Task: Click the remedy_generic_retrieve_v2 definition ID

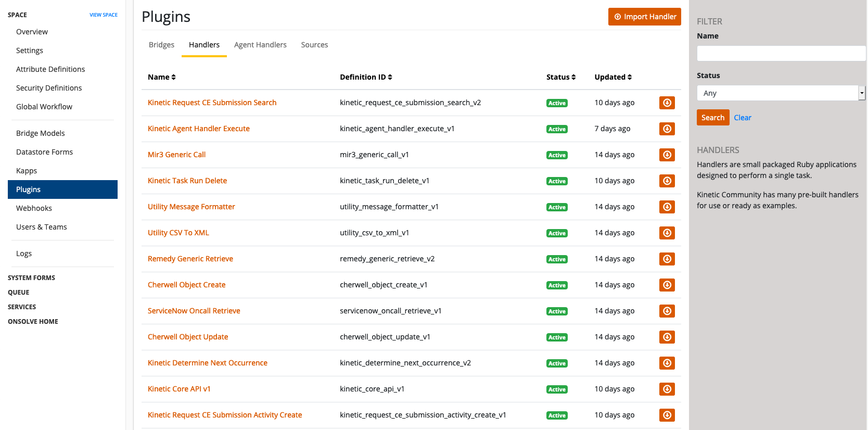Action: (x=387, y=259)
